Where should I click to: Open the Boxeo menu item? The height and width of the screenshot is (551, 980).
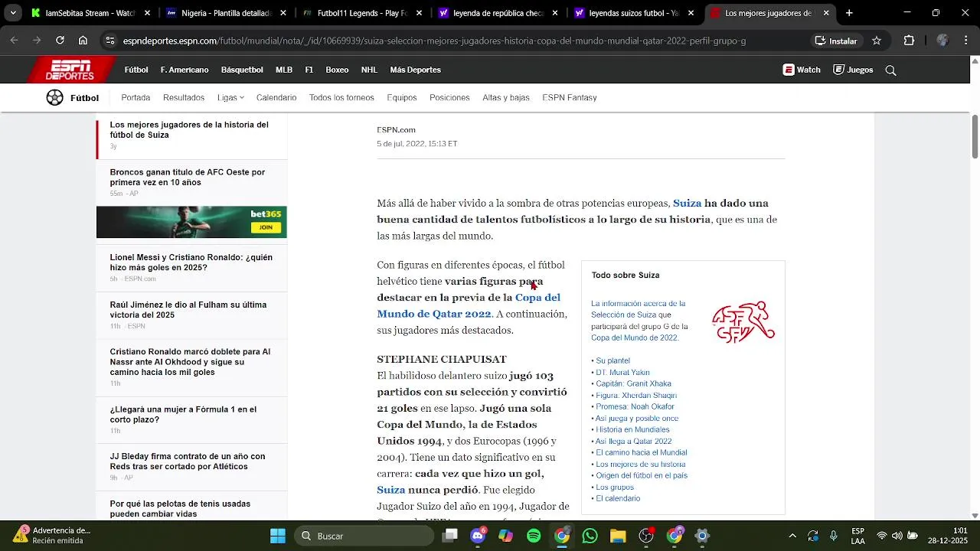click(x=337, y=70)
